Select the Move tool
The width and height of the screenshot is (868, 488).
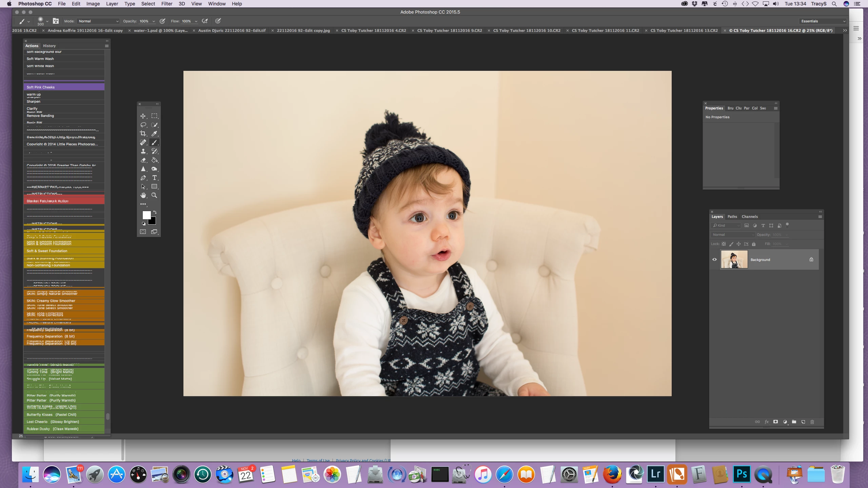click(143, 116)
